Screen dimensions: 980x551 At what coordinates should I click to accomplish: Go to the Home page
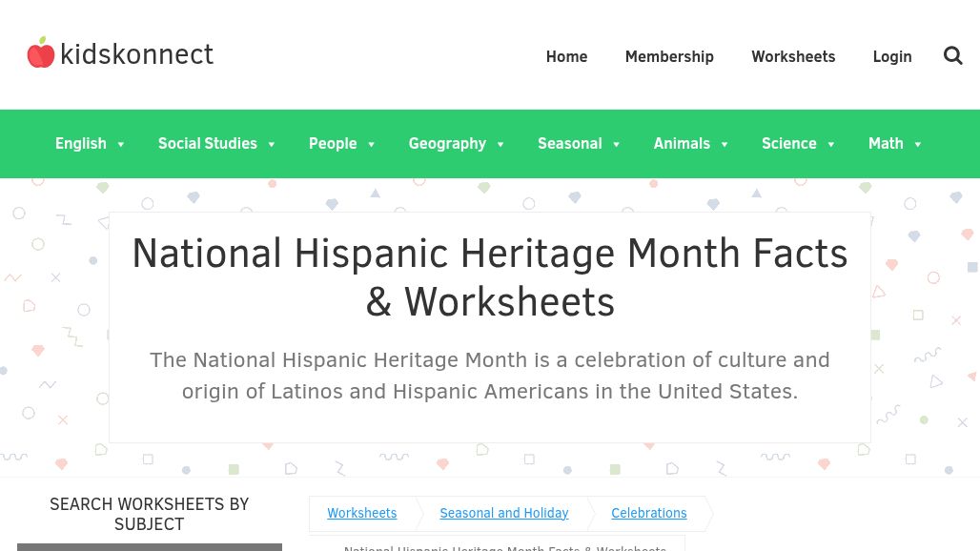566,56
